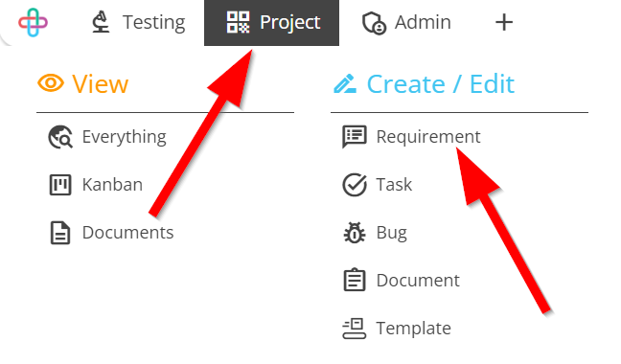Click the plus icon to add workspace
Image resolution: width=621 pixels, height=364 pixels.
504,22
